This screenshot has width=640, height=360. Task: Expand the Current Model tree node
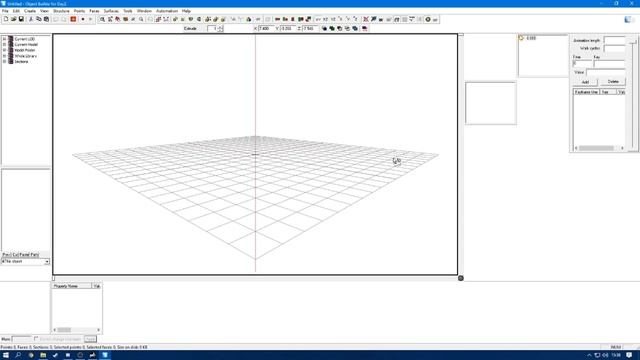pos(4,44)
